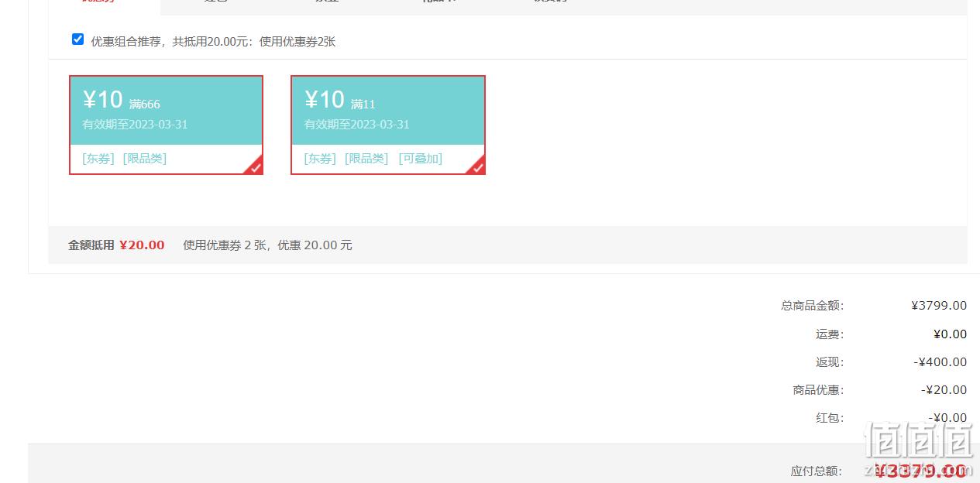Click [限品类] tag on the 满11 coupon
The image size is (980, 483).
point(366,159)
